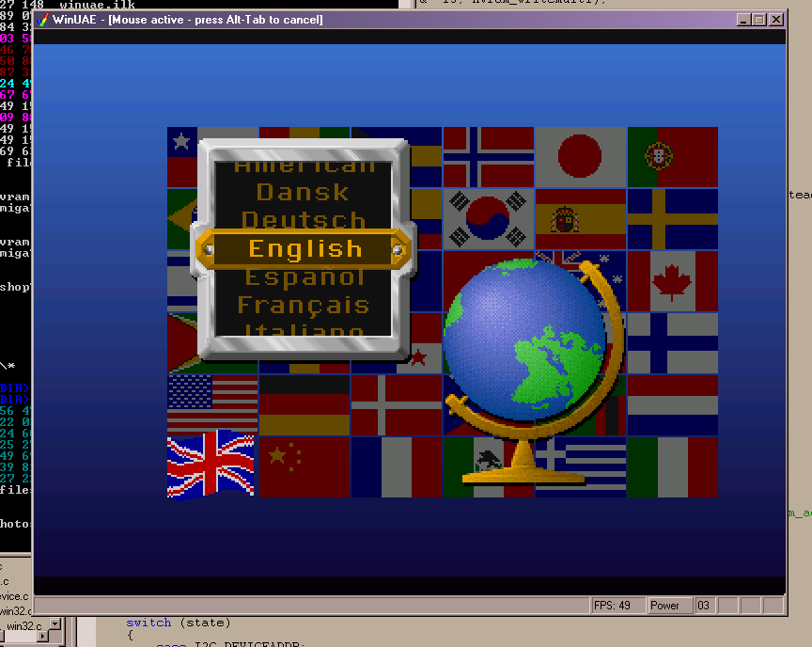Select Español in the language list
This screenshot has height=647, width=812.
[305, 277]
